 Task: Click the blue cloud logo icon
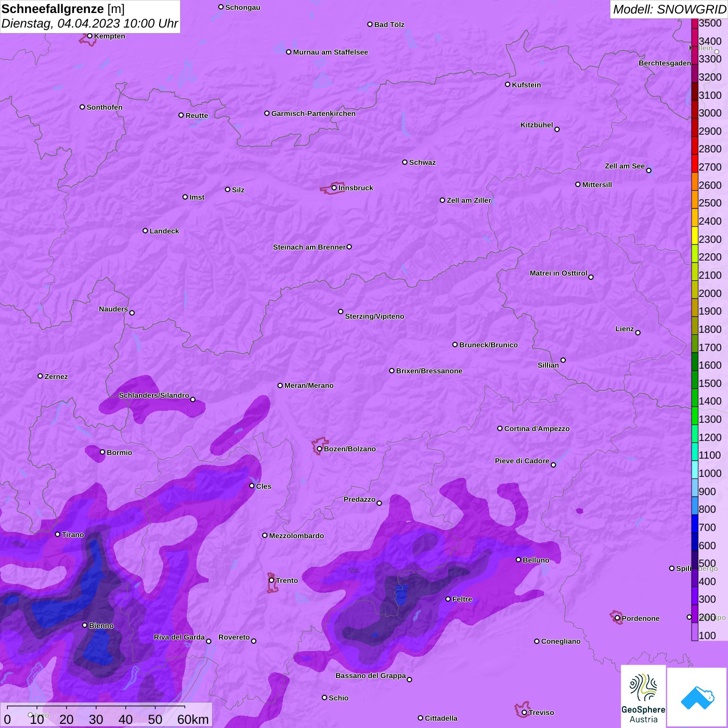click(697, 697)
